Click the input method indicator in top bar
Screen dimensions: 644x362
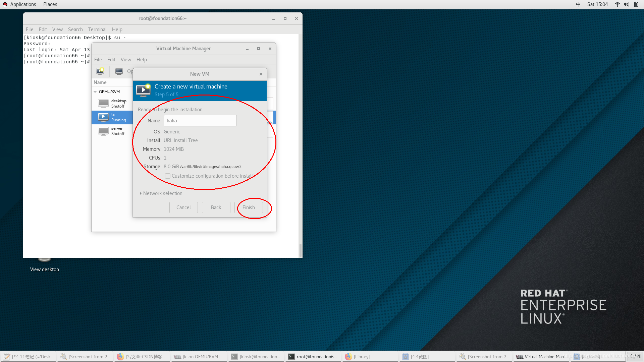pyautogui.click(x=578, y=4)
